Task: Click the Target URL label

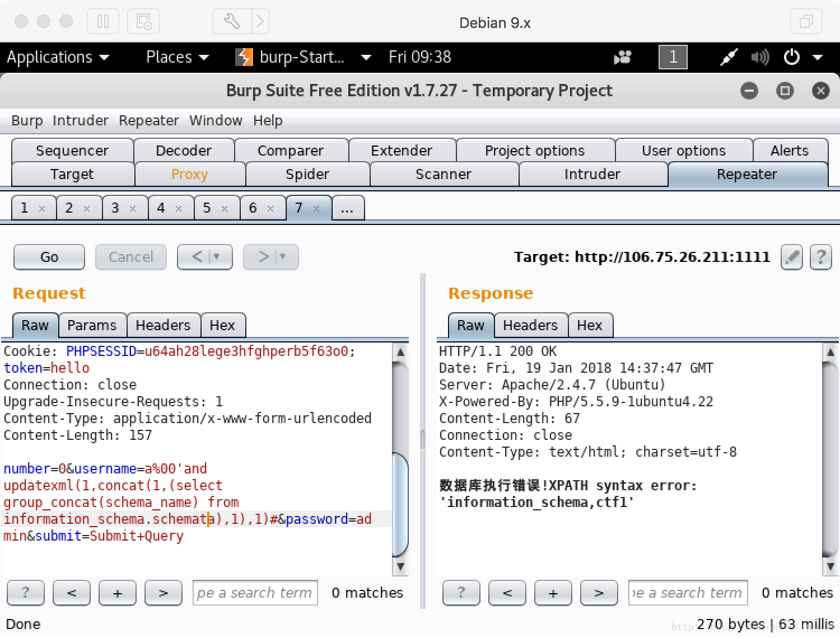Action: (x=642, y=257)
